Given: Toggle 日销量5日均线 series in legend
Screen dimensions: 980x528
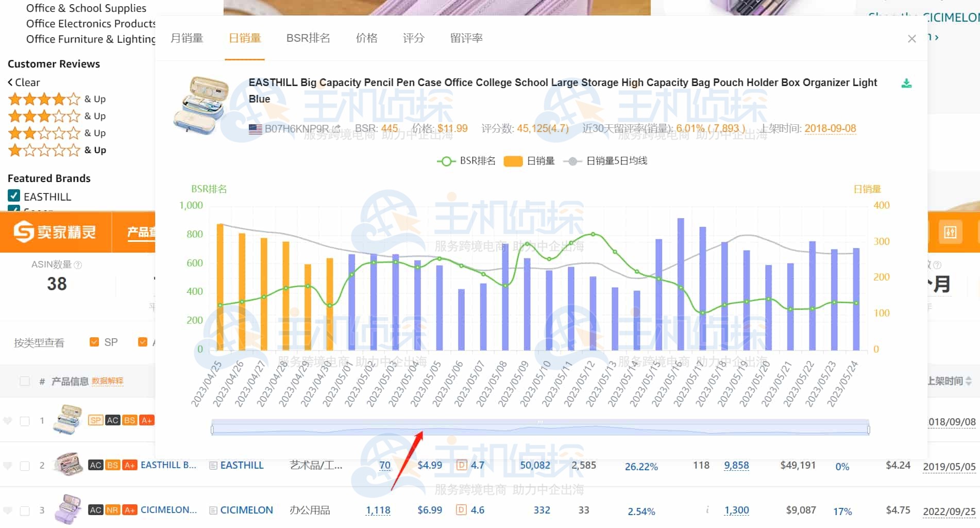Looking at the screenshot, I should pyautogui.click(x=605, y=161).
